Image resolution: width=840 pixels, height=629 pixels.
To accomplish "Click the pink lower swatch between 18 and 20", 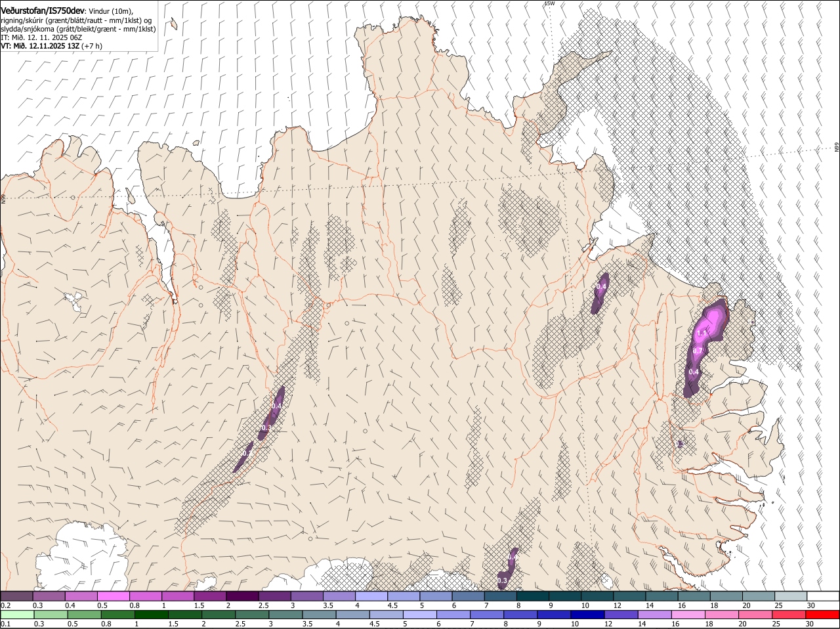I will [722, 615].
